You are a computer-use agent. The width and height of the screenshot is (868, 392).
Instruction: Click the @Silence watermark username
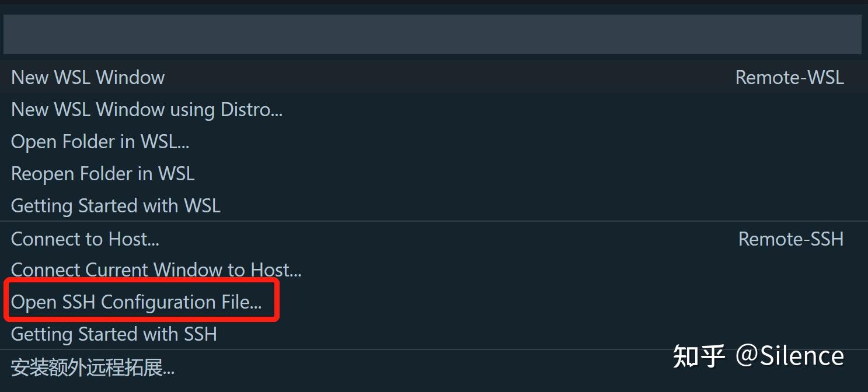[x=789, y=356]
